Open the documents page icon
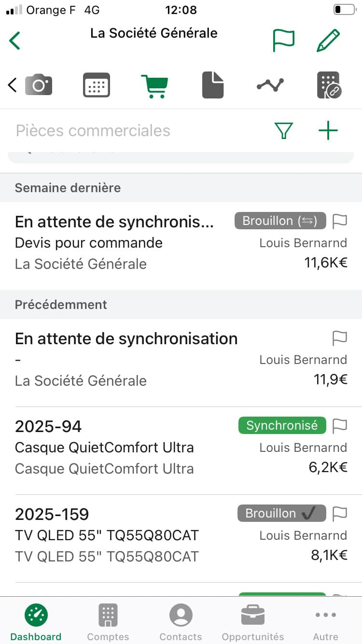Image resolution: width=362 pixels, height=644 pixels. 212,85
